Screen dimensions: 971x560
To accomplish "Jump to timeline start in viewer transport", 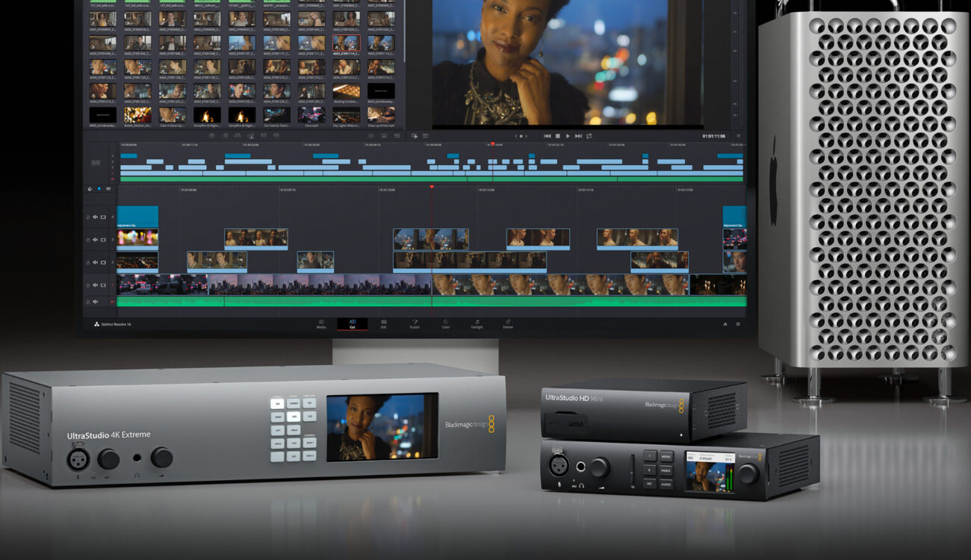I will tap(547, 136).
